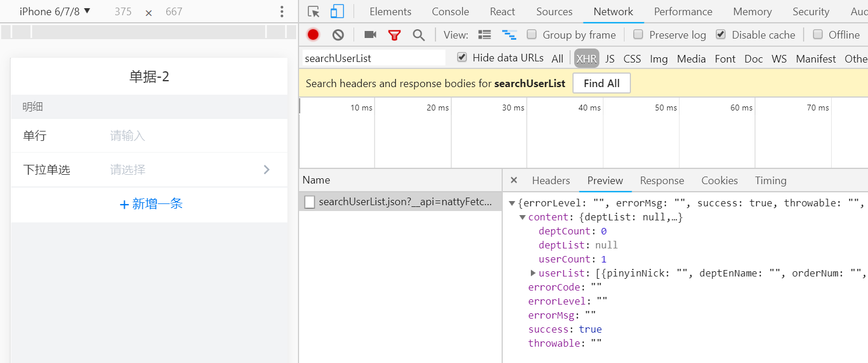Click the deptCount: 0 property line

coord(572,231)
